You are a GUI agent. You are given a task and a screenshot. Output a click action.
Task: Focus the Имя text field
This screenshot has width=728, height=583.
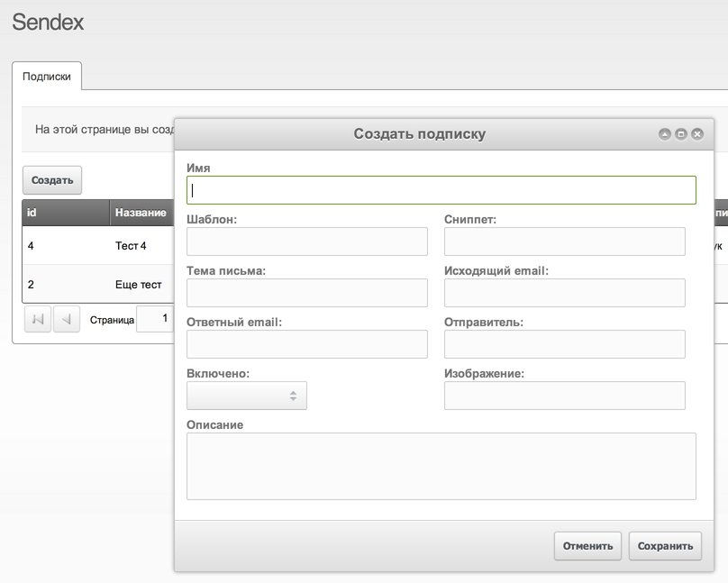(x=441, y=190)
